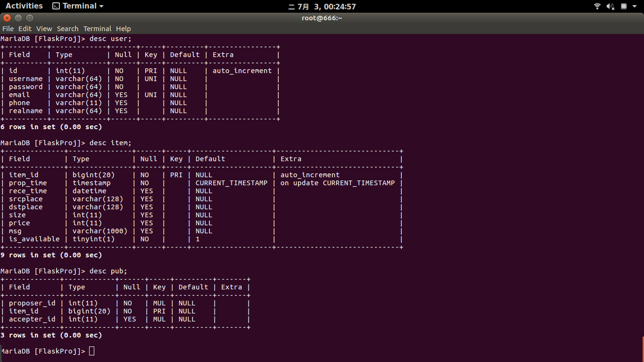Screen dimensions: 644x362
Task: Select 'password' field in user table
Action: 26,87
